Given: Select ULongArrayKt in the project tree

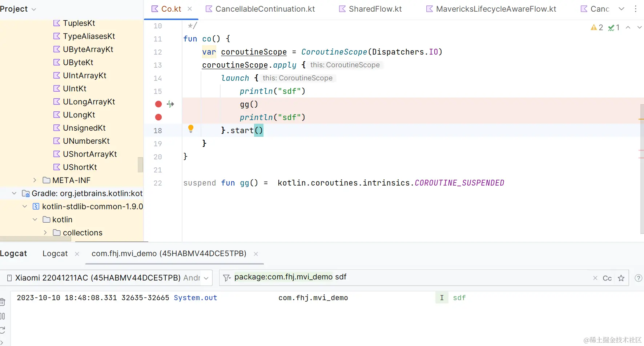Looking at the screenshot, I should (x=89, y=102).
